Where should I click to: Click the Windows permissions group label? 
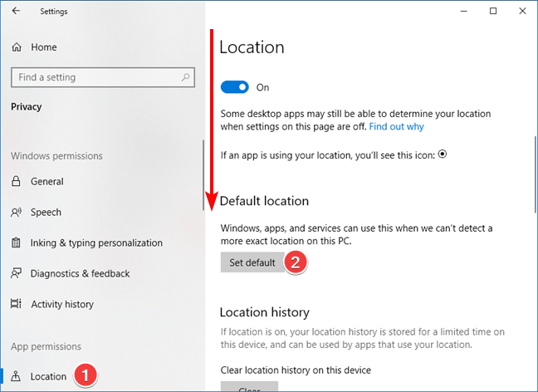(56, 156)
